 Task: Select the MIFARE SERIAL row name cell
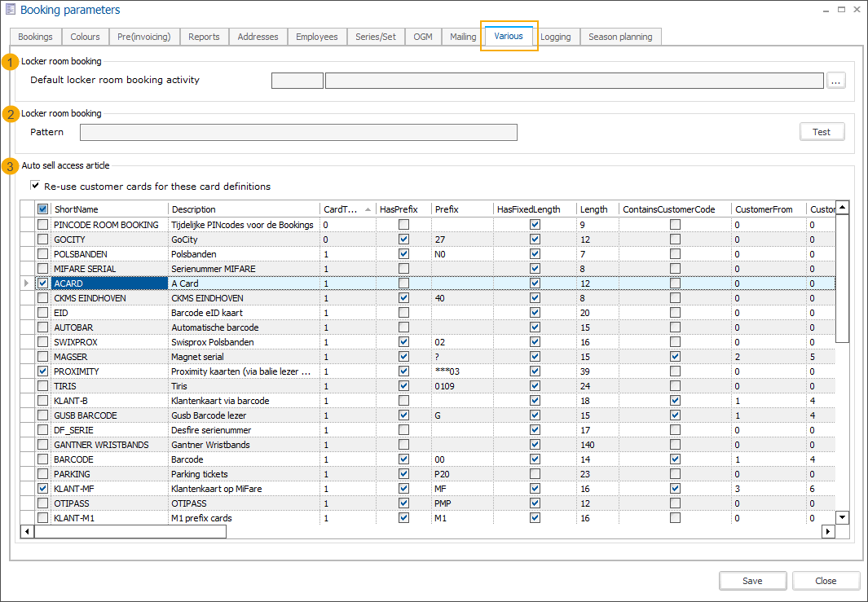(109, 269)
